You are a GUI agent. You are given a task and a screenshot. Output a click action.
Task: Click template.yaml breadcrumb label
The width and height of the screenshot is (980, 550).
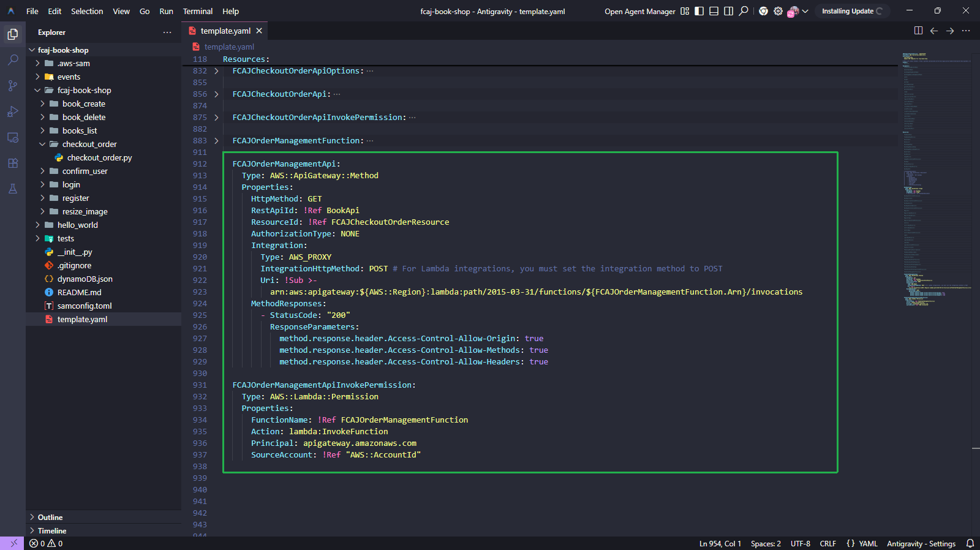click(x=229, y=47)
